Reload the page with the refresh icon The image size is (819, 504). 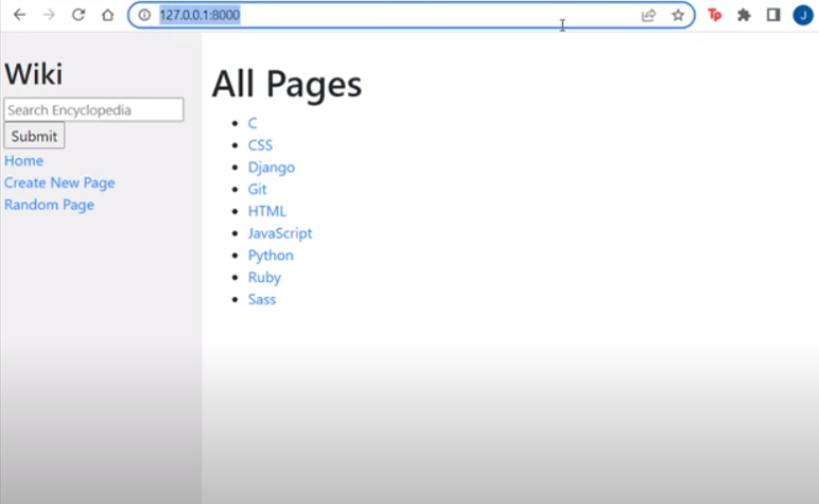(79, 15)
